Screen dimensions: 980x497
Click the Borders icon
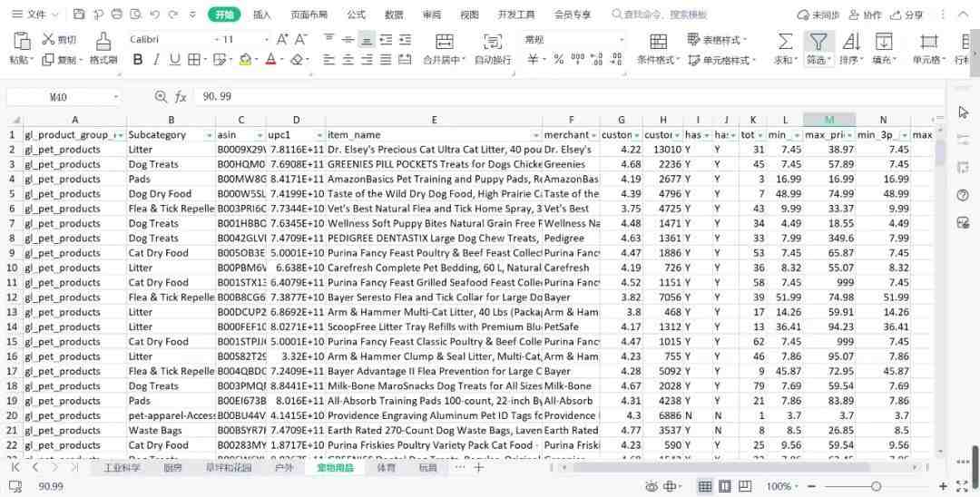point(194,60)
